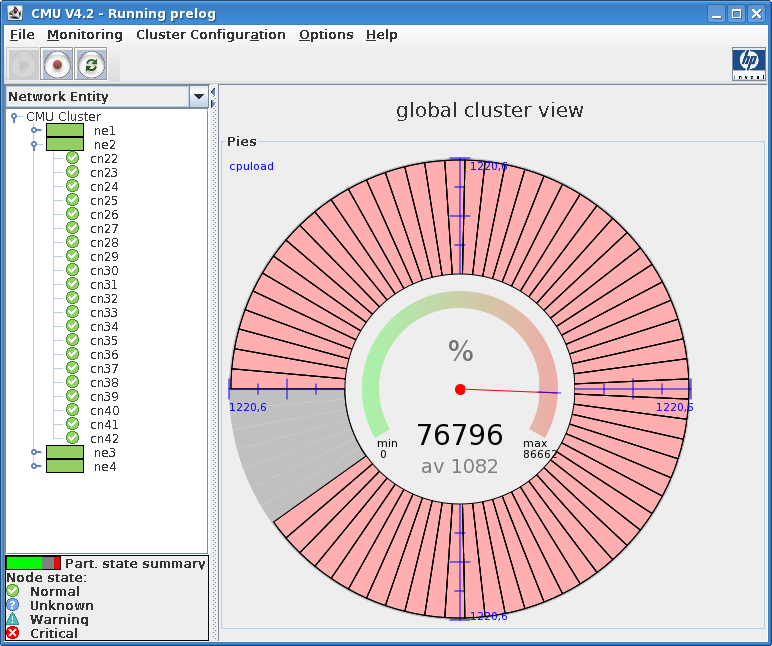This screenshot has height=646, width=772.
Task: Click the cpuload label in Pies panel
Action: coord(251,166)
